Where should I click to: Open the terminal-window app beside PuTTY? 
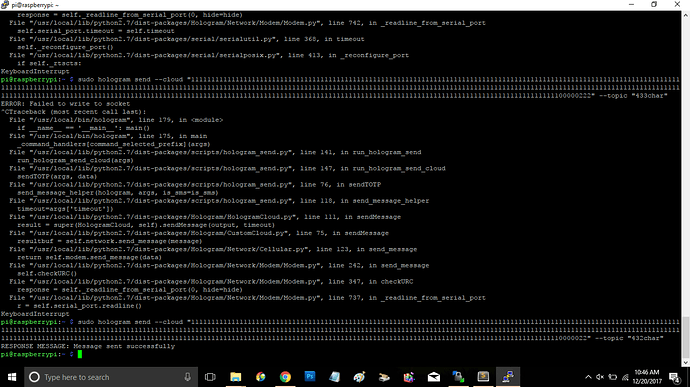[x=483, y=377]
